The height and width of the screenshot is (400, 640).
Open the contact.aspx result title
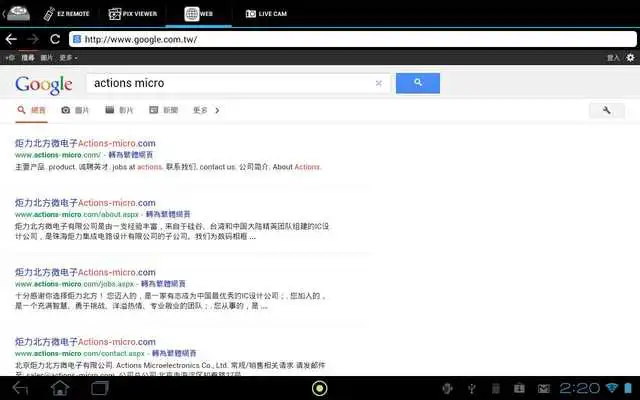coord(85,342)
